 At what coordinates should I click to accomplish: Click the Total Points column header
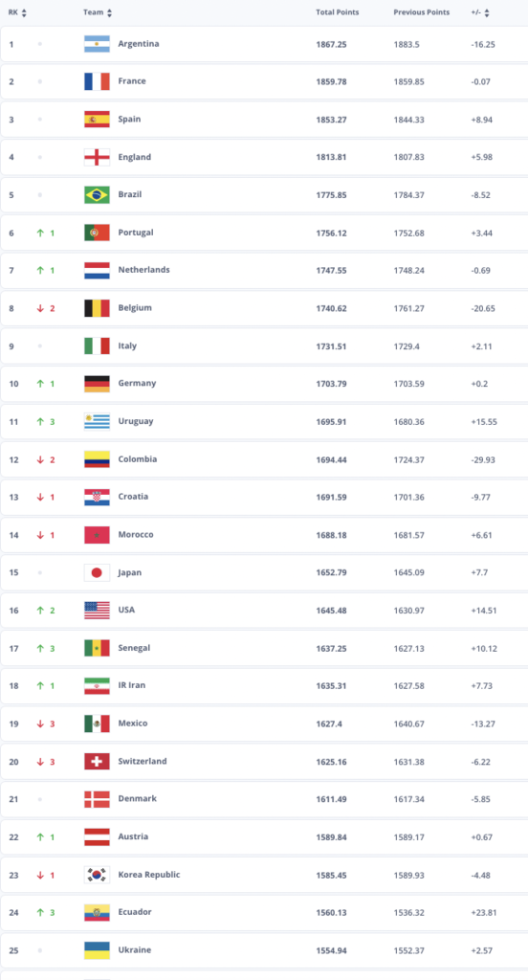pos(338,12)
